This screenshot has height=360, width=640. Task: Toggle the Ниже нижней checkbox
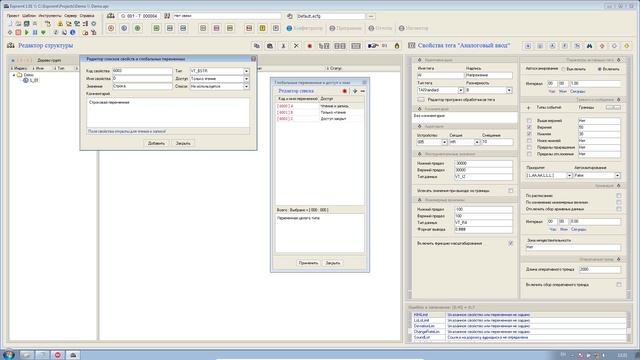[529, 140]
